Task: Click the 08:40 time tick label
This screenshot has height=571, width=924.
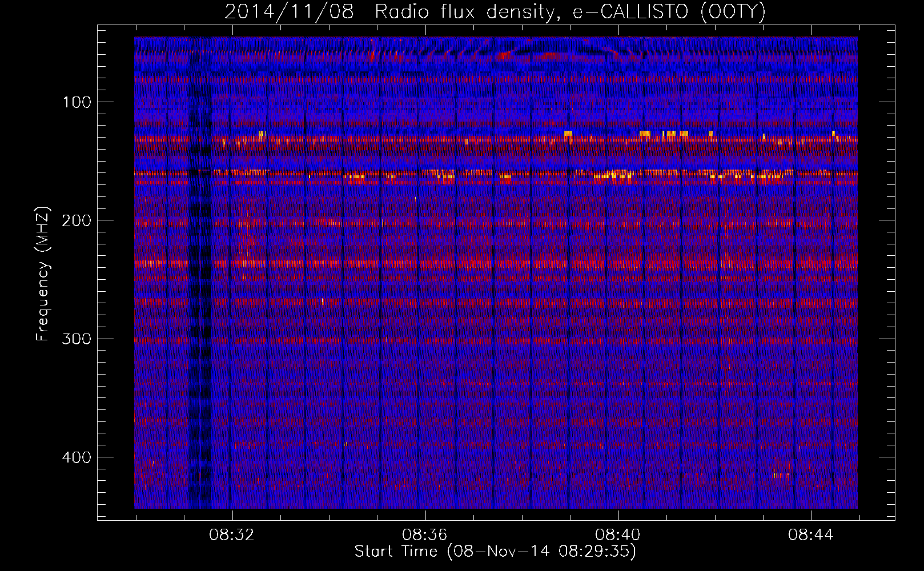Action: (618, 535)
